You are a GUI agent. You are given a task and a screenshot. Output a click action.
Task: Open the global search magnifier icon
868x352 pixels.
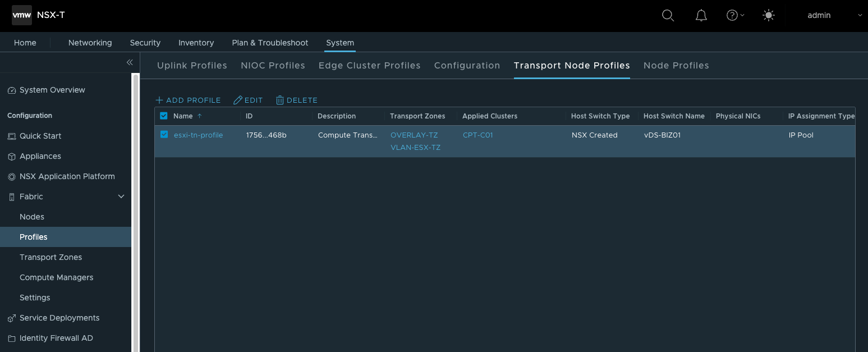coord(668,16)
